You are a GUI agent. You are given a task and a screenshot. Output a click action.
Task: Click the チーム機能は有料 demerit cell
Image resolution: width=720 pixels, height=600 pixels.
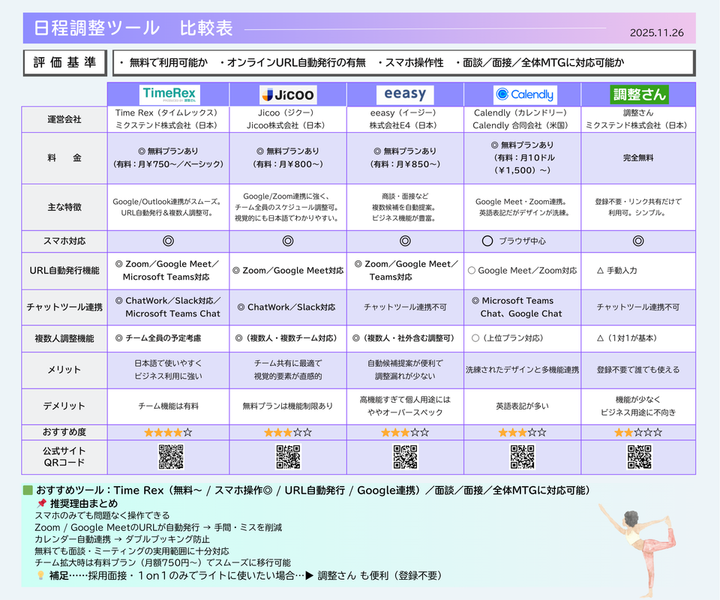(x=169, y=406)
